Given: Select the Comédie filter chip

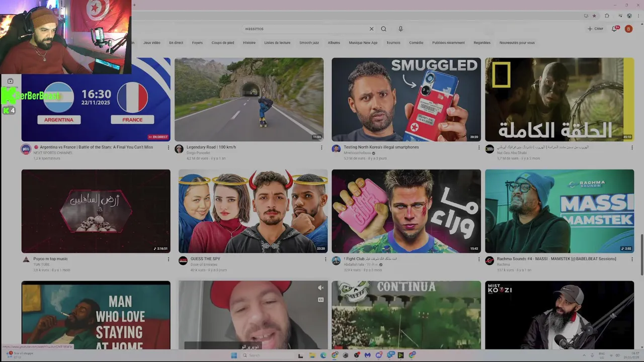Looking at the screenshot, I should tap(416, 43).
